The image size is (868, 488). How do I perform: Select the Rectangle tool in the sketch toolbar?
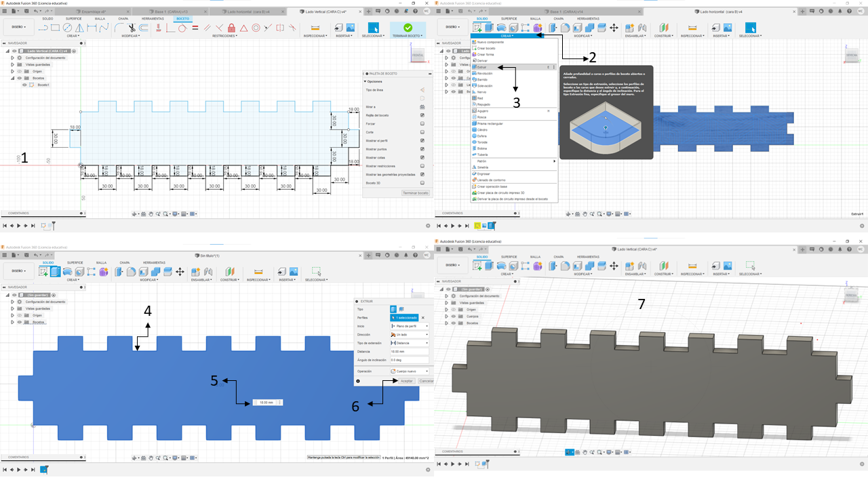coord(56,28)
